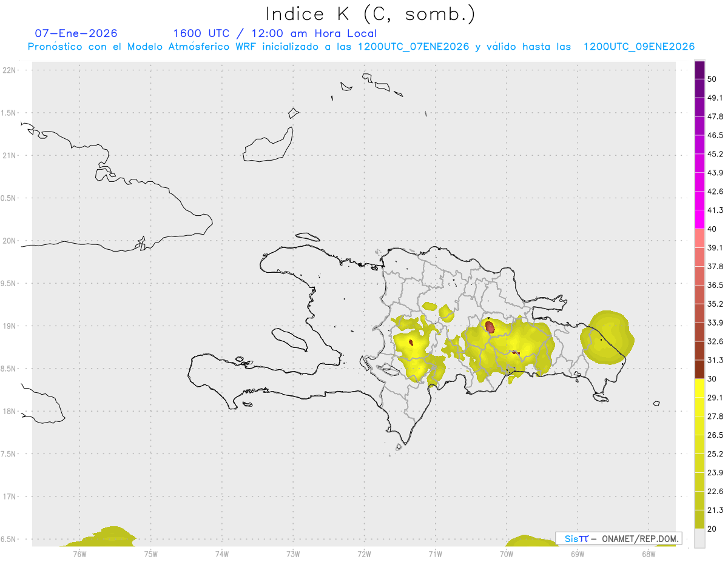Click the "Indice K (C, somb.)" title

pos(370,13)
